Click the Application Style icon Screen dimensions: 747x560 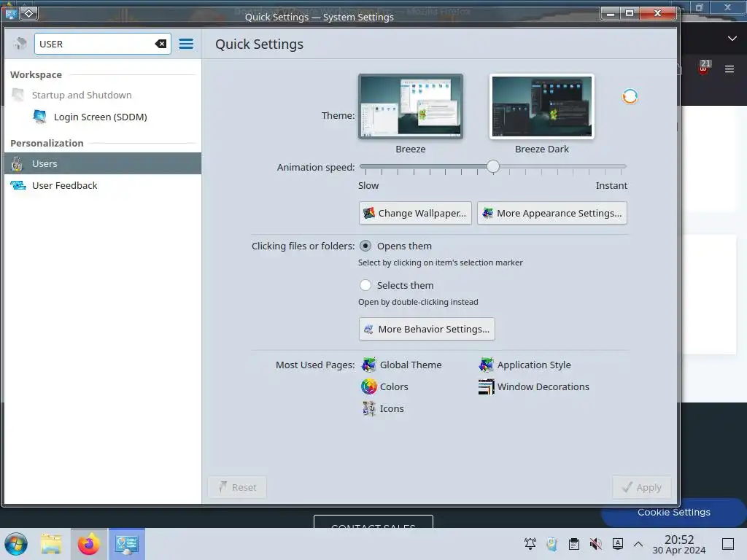487,365
